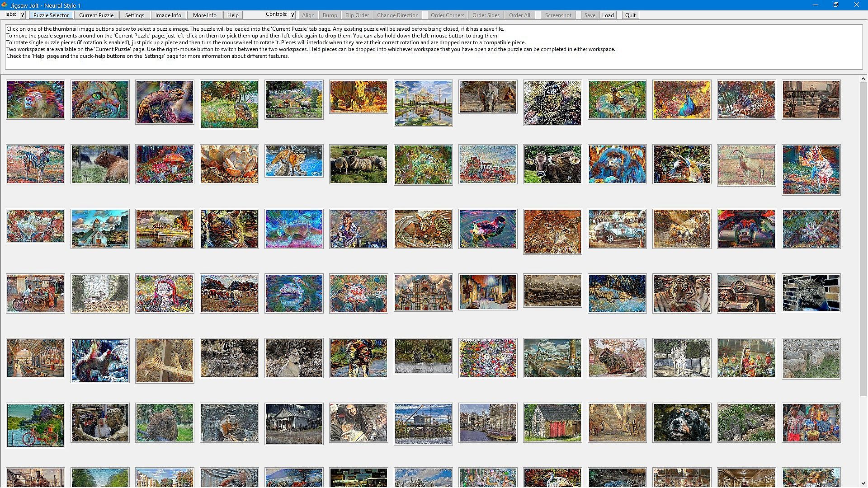Open the Current Puzzle tab
The height and width of the screenshot is (488, 868).
(96, 15)
